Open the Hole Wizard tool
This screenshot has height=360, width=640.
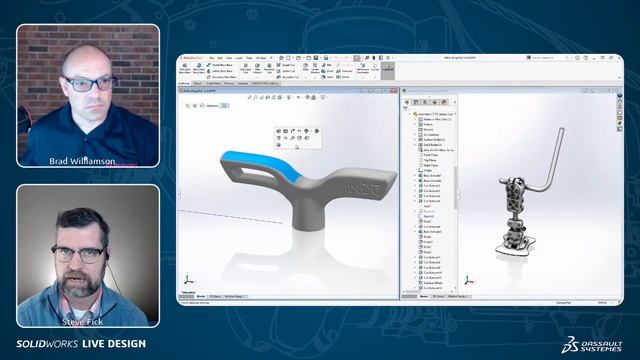[x=258, y=68]
